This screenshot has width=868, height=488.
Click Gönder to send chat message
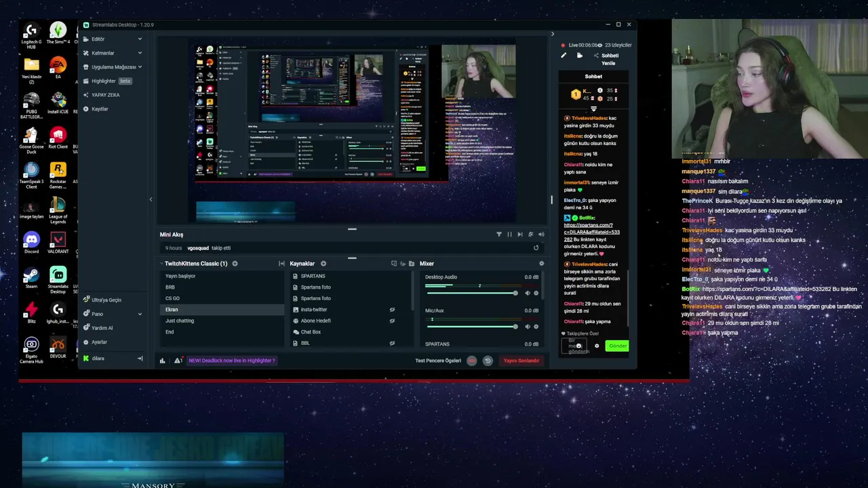[617, 346]
